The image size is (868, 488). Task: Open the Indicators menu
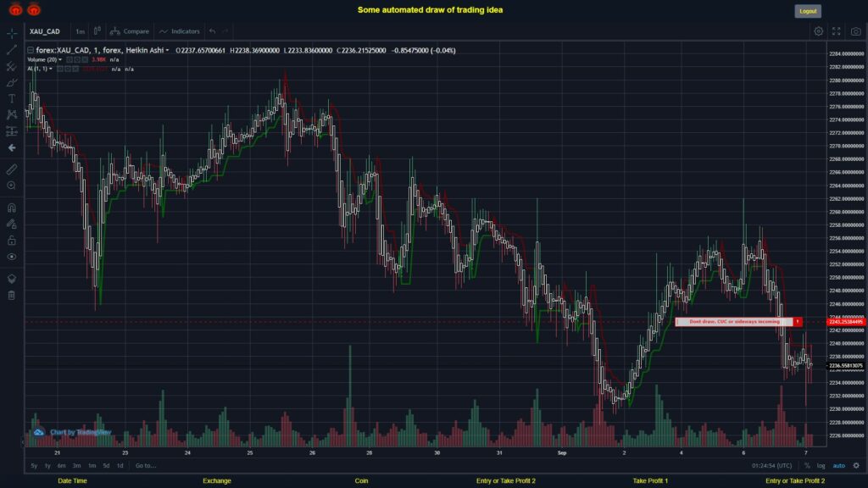[x=180, y=31]
